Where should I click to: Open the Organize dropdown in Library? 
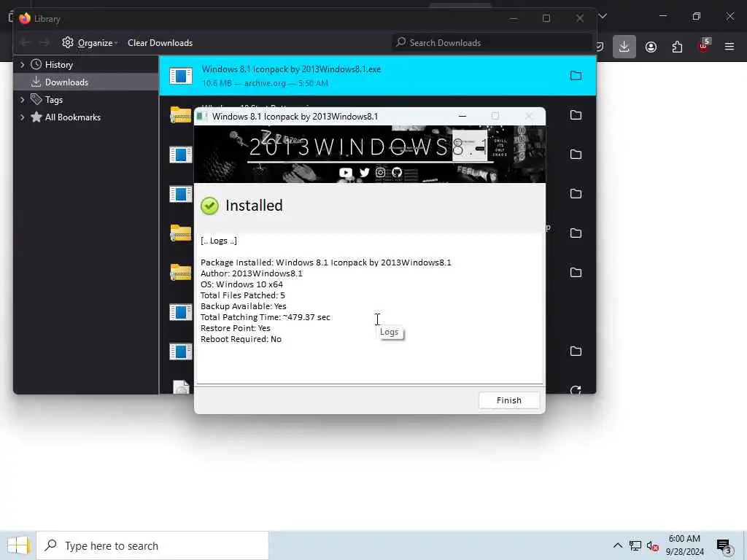tap(90, 43)
